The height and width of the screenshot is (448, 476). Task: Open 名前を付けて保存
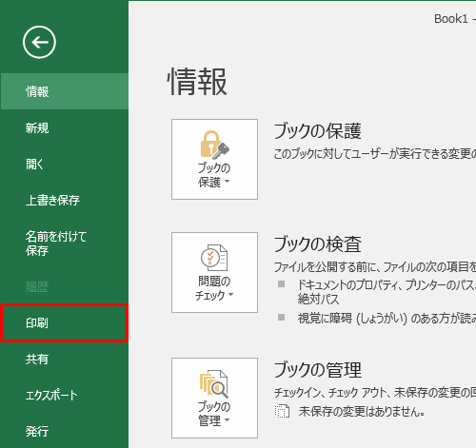64,243
